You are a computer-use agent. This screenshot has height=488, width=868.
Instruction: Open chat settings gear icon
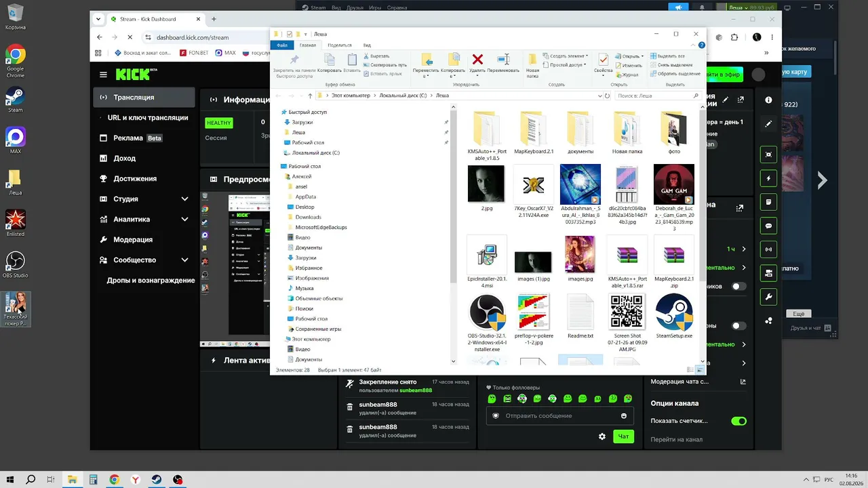pyautogui.click(x=602, y=436)
